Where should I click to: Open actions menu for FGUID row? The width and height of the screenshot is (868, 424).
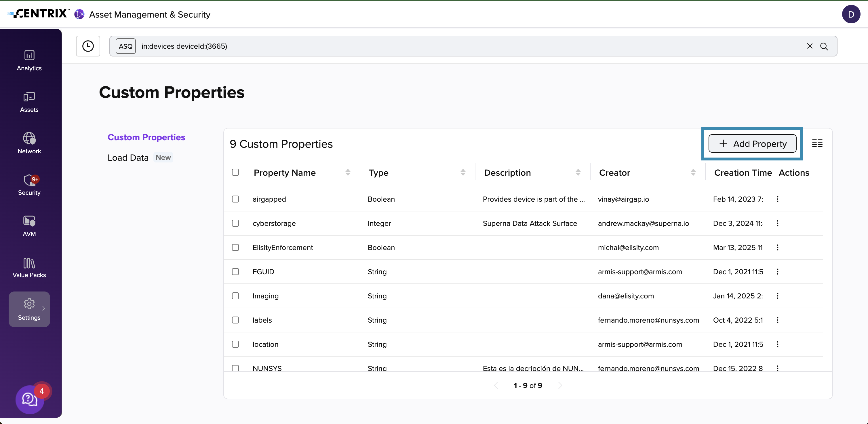[777, 272]
